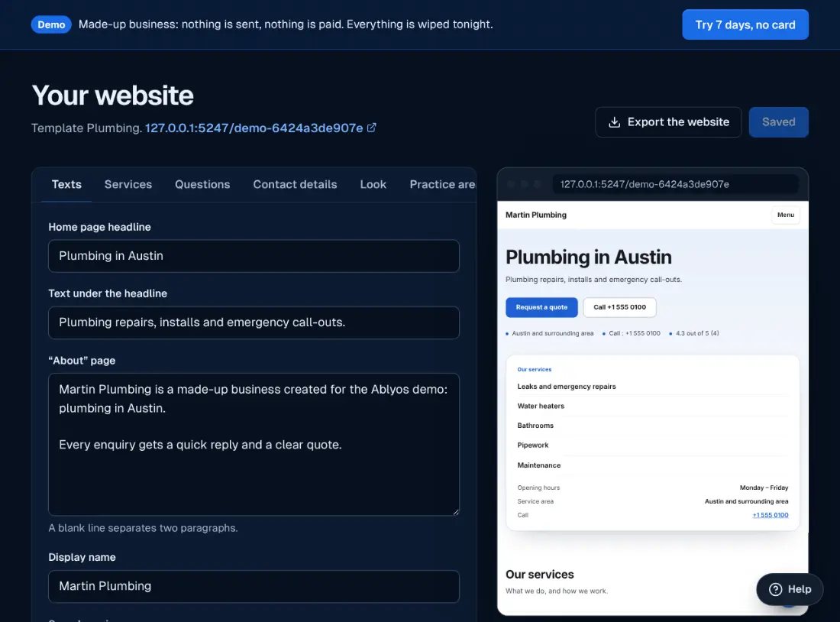The height and width of the screenshot is (622, 840).
Task: Open the Questions tab
Action: [x=202, y=184]
